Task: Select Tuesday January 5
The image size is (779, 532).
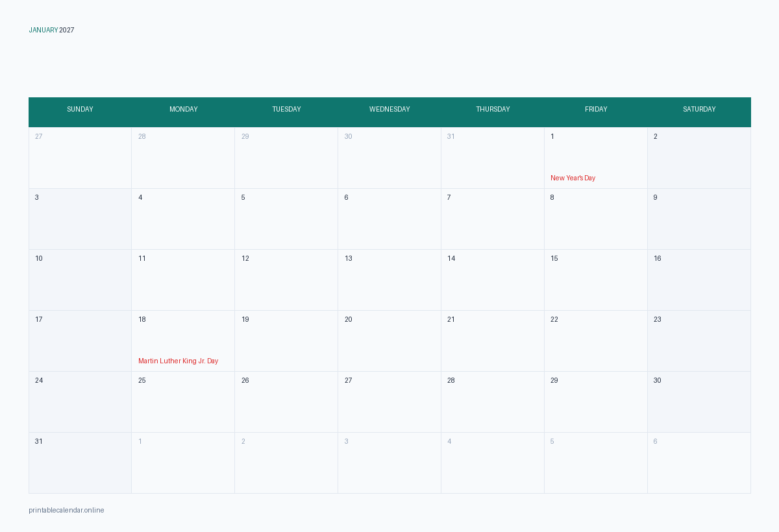Action: [x=243, y=198]
